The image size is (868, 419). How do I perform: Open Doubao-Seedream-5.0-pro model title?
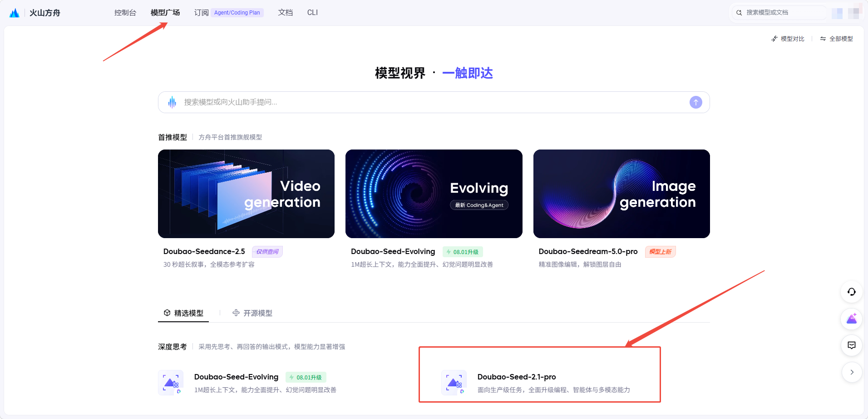pos(588,251)
